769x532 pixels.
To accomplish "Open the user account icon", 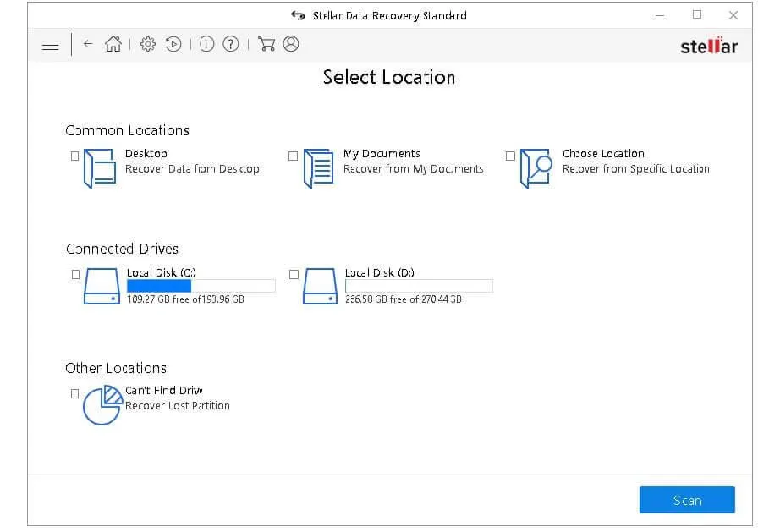I will click(x=291, y=44).
